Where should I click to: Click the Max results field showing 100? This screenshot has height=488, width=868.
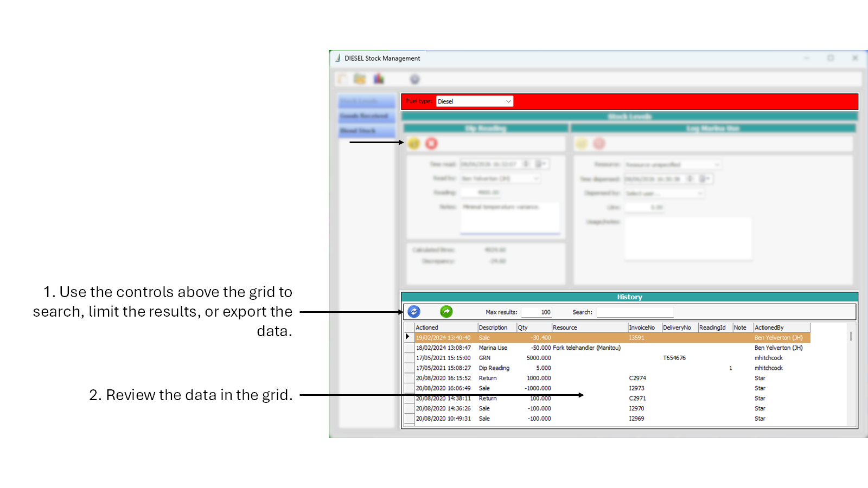537,312
